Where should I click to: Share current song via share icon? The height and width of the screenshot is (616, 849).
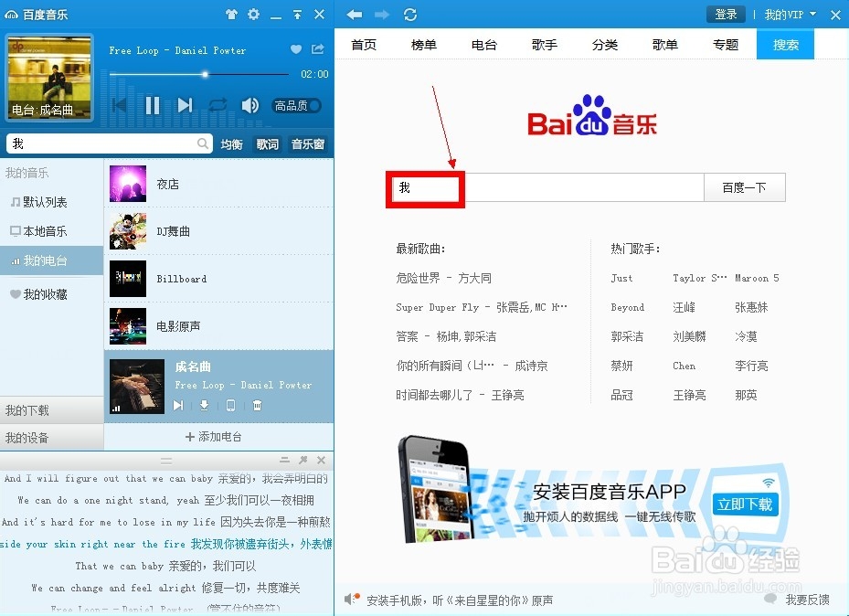point(318,49)
